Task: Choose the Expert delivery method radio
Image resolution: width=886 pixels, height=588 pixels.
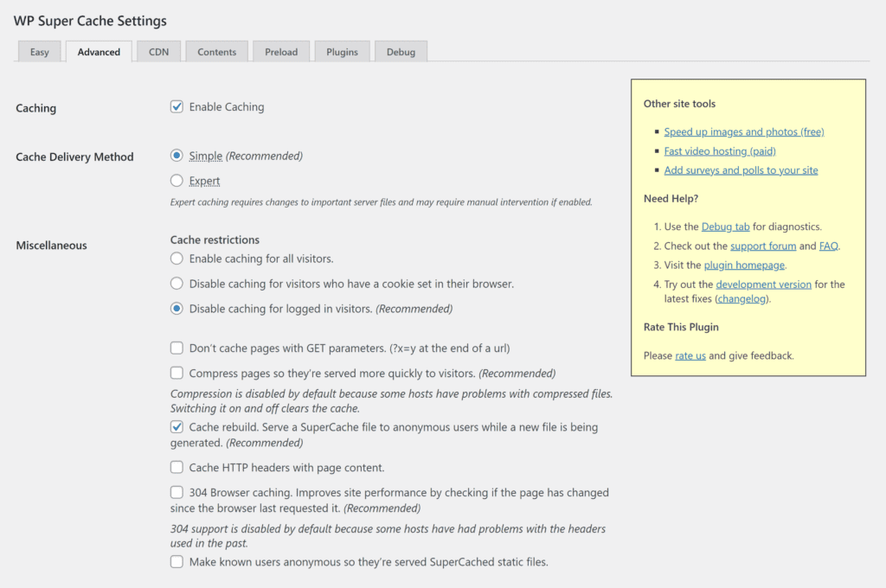Action: coord(177,180)
